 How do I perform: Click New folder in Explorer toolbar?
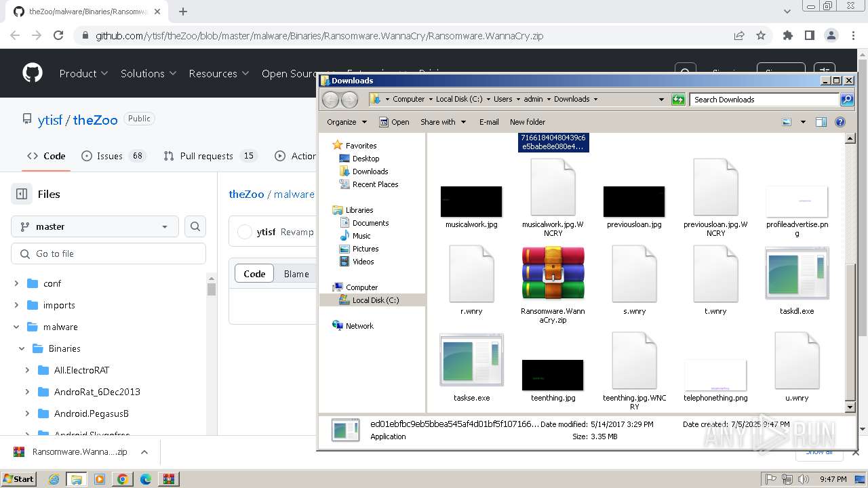(528, 122)
